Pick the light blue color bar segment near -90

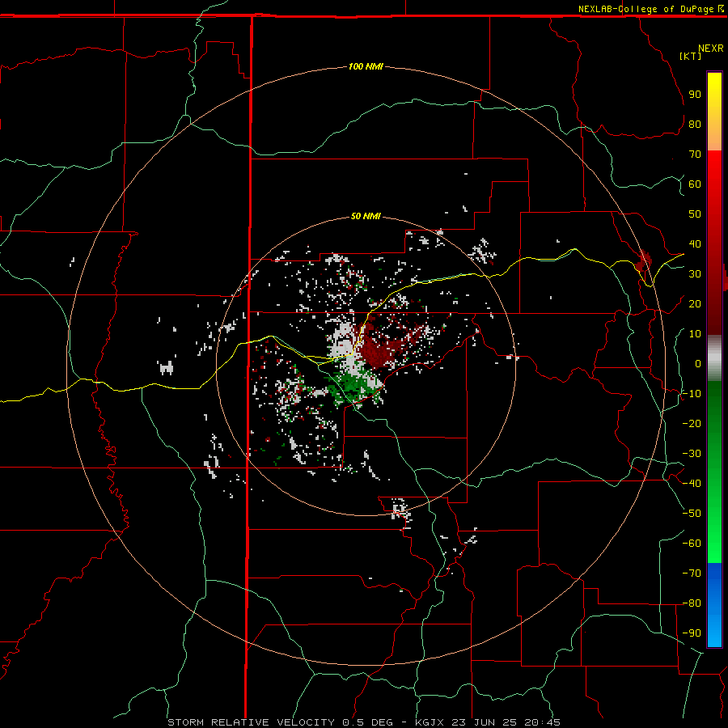[x=714, y=632]
